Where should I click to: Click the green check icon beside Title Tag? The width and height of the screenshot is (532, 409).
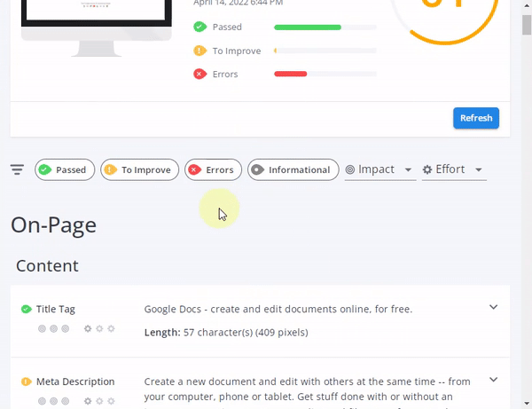pos(26,310)
